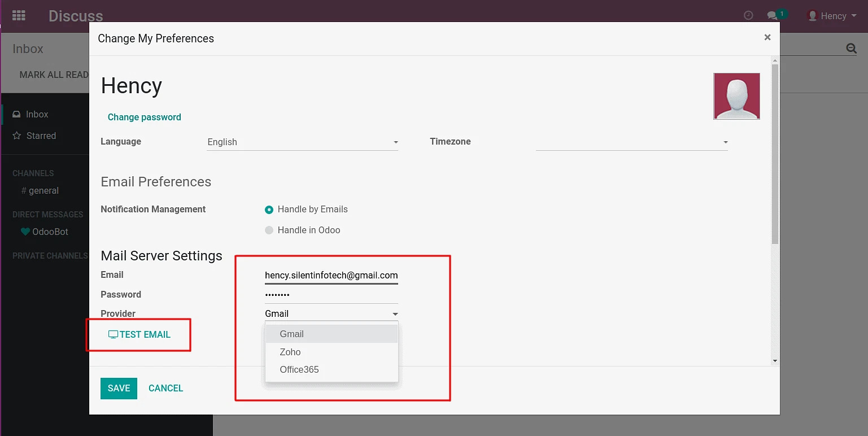Open the Change password link
Image resolution: width=868 pixels, height=436 pixels.
(x=144, y=117)
